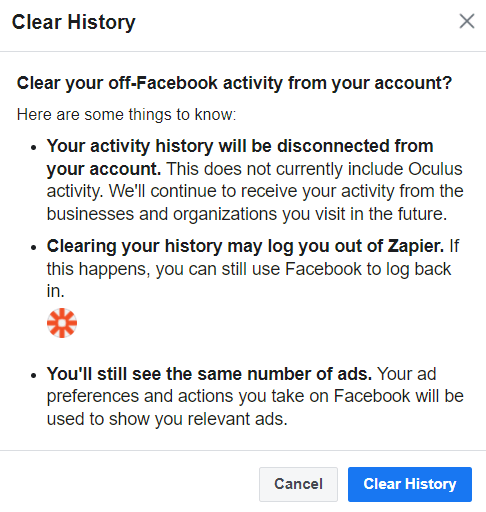Close the Clear History dialog with X

coord(467,21)
